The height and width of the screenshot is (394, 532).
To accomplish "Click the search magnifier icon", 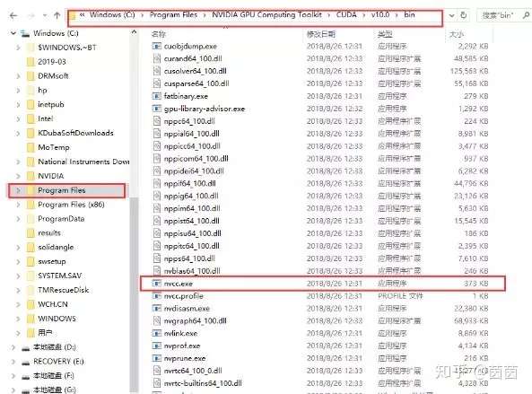I will pyautogui.click(x=527, y=15).
